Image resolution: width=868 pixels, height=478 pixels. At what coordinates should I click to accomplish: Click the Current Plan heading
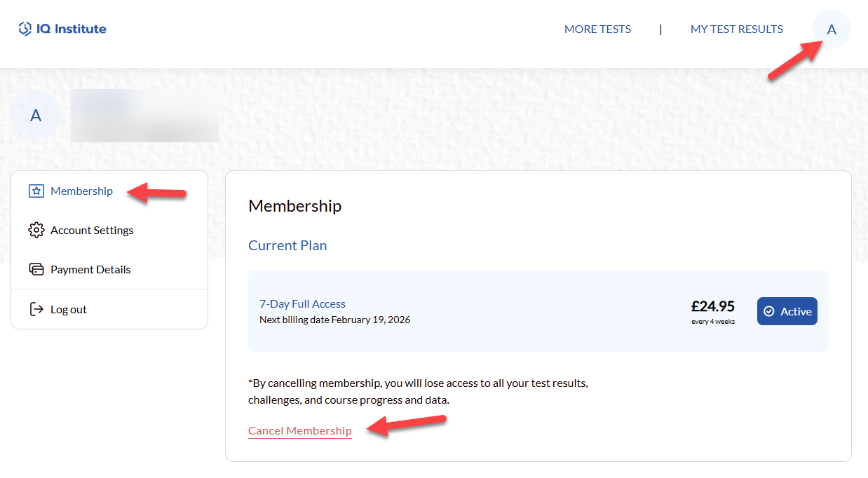click(287, 245)
